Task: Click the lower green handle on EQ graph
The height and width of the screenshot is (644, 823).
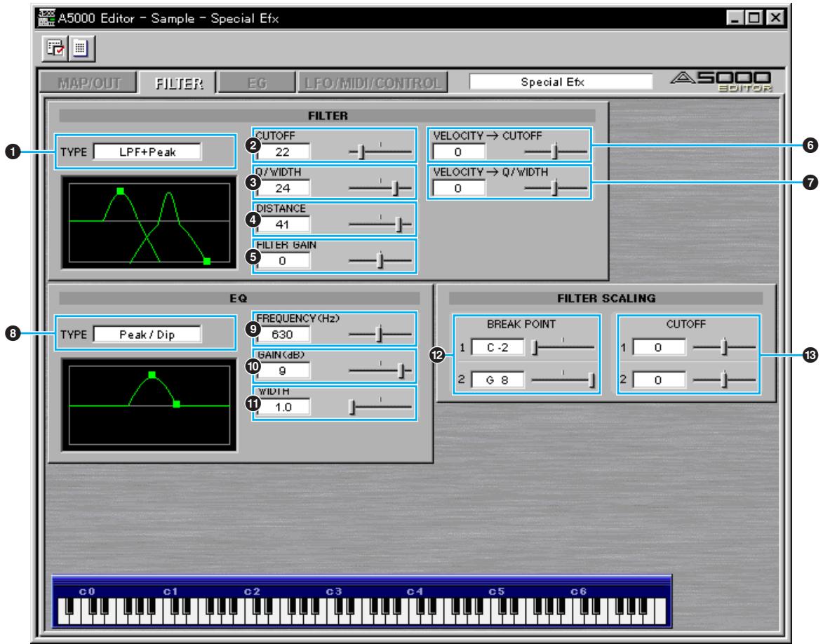Action: (176, 403)
